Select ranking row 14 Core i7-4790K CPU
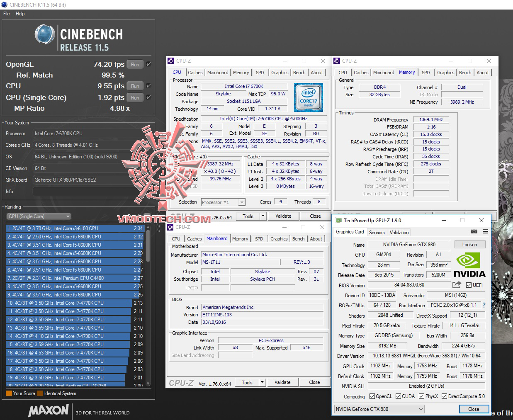 (x=75, y=336)
